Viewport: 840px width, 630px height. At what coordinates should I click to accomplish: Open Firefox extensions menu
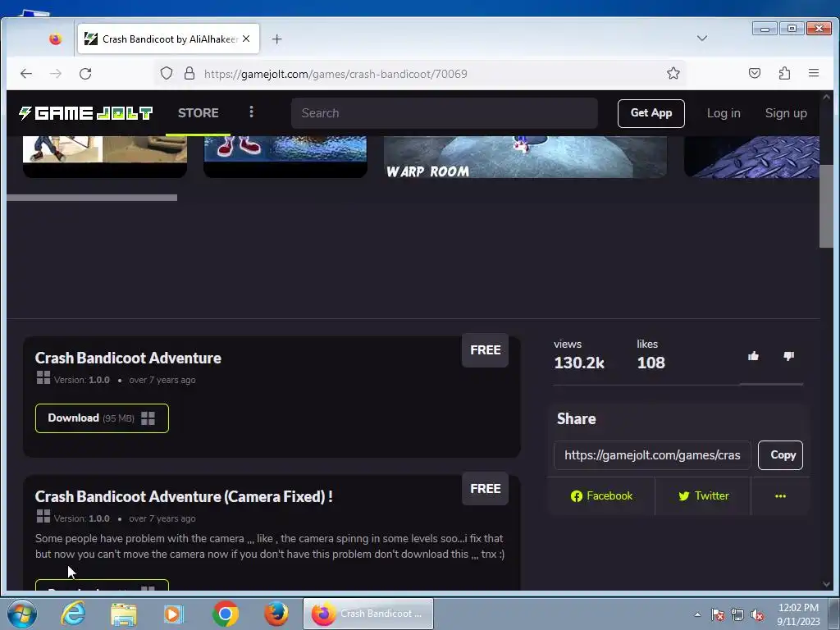click(784, 73)
